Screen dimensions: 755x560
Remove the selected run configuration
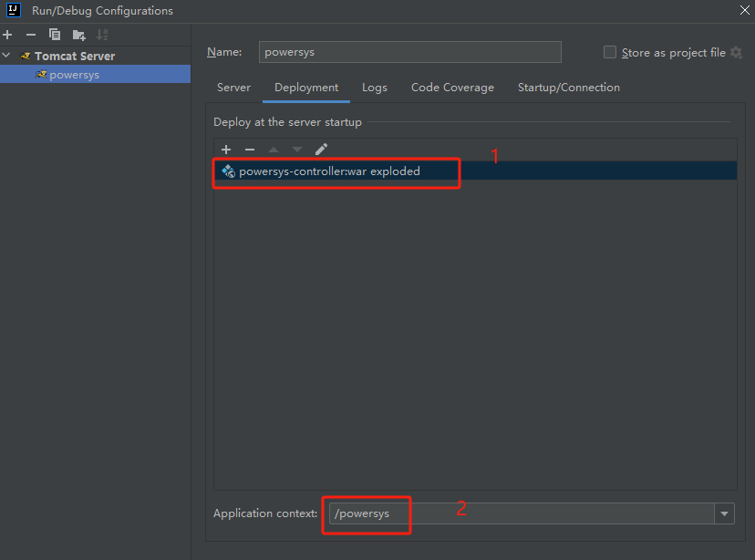coord(31,35)
